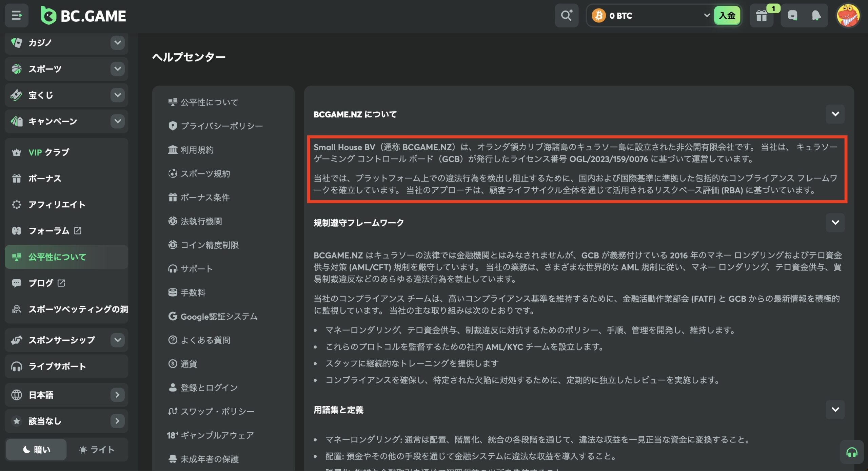
Task: Open 手数料 in help menu
Action: click(187, 293)
